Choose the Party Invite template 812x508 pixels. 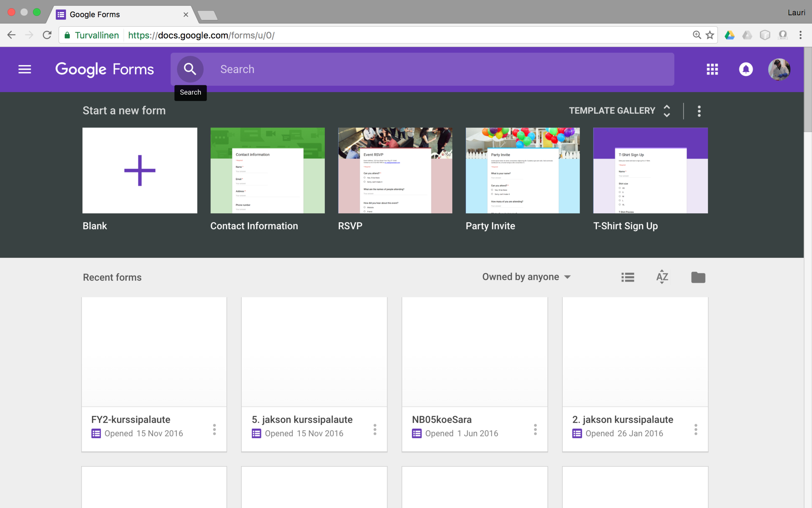523,170
